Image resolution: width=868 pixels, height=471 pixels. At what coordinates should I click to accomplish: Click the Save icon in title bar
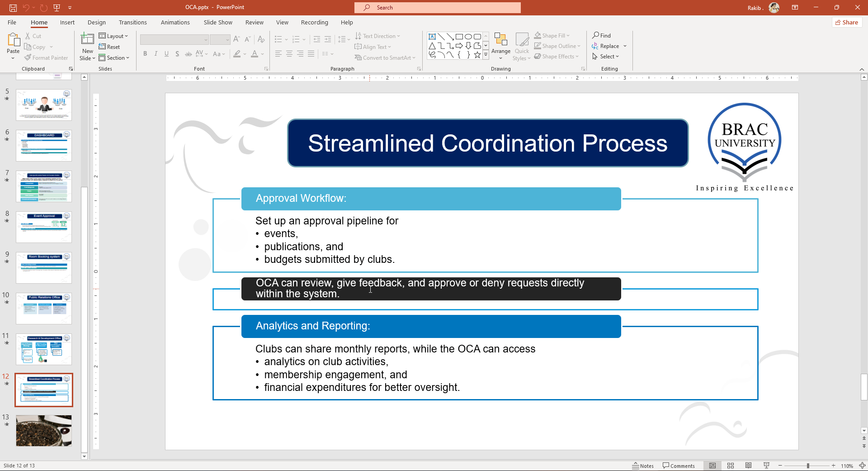(13, 8)
